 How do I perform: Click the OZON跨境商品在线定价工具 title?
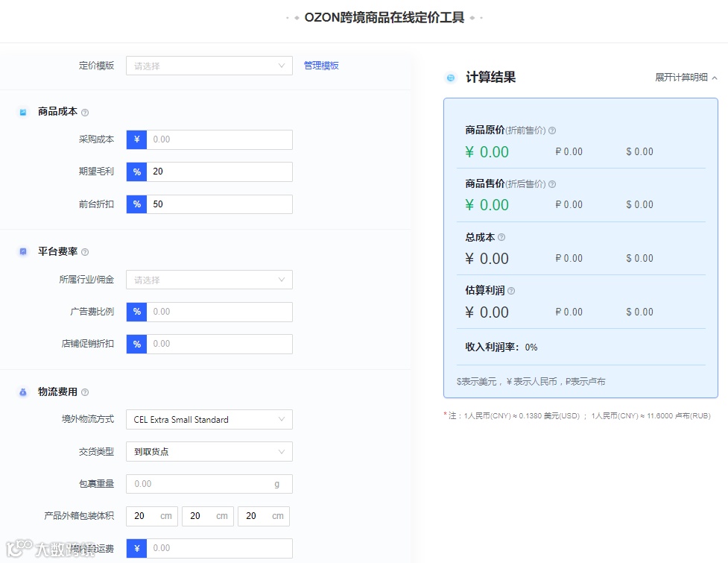[x=384, y=18]
